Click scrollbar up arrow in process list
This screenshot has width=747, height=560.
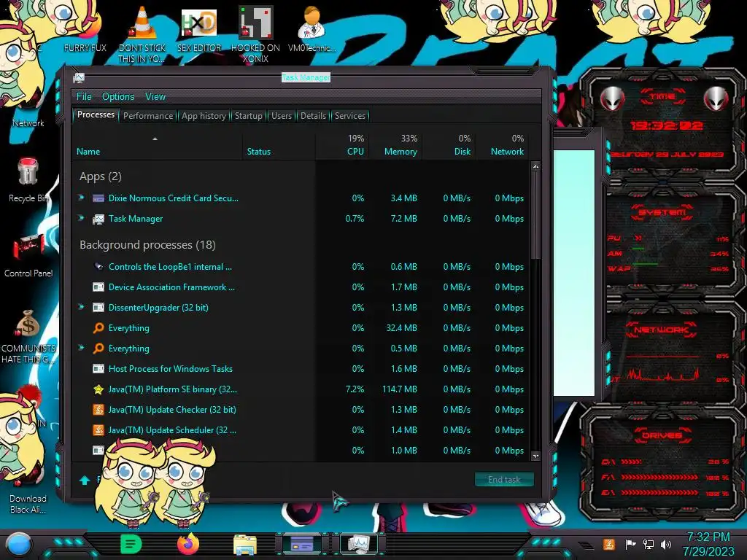coord(536,167)
